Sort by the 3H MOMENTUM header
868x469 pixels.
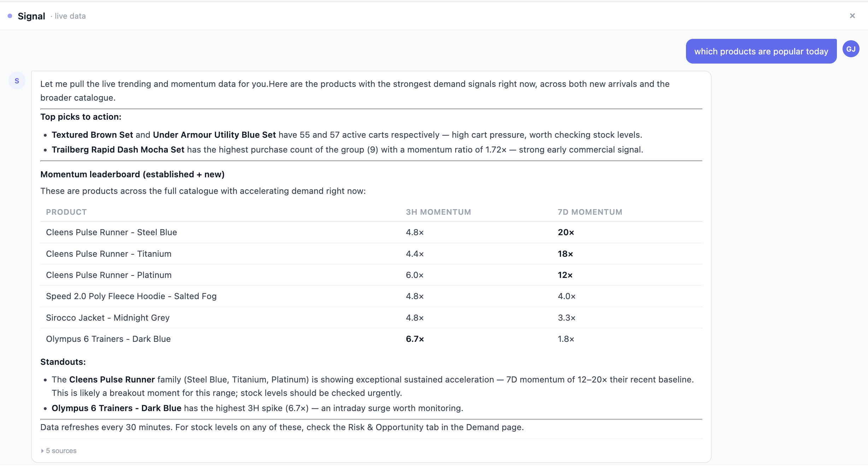click(x=438, y=212)
